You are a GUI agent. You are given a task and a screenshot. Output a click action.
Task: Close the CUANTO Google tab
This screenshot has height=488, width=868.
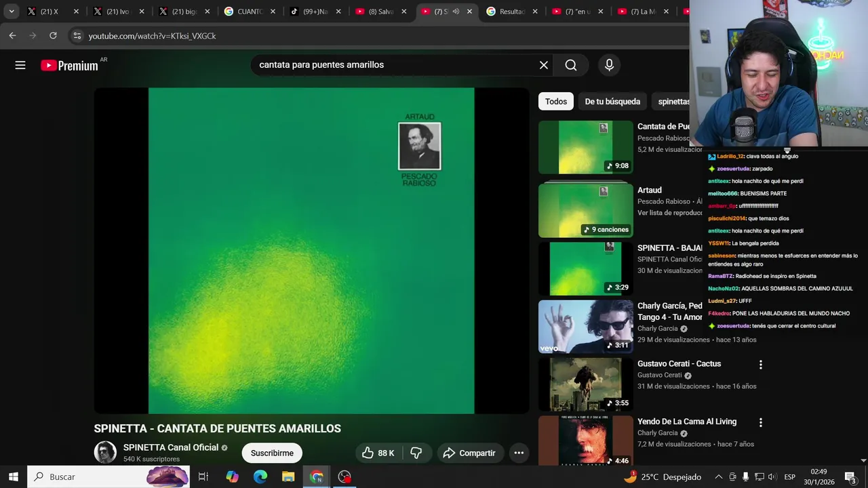273,12
